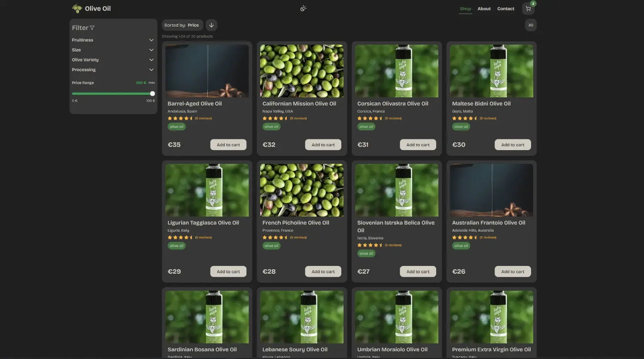Open the Contact page
Viewport: 644px width, 359px height.
(x=505, y=9)
